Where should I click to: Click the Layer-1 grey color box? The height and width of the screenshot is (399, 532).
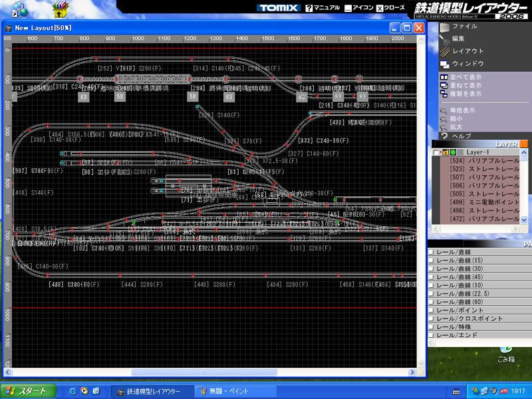coord(460,153)
